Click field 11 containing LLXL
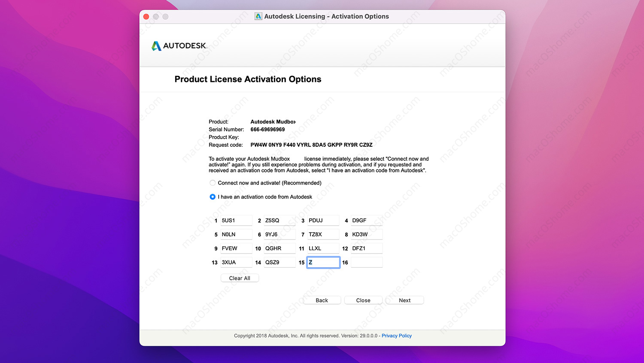 323,248
